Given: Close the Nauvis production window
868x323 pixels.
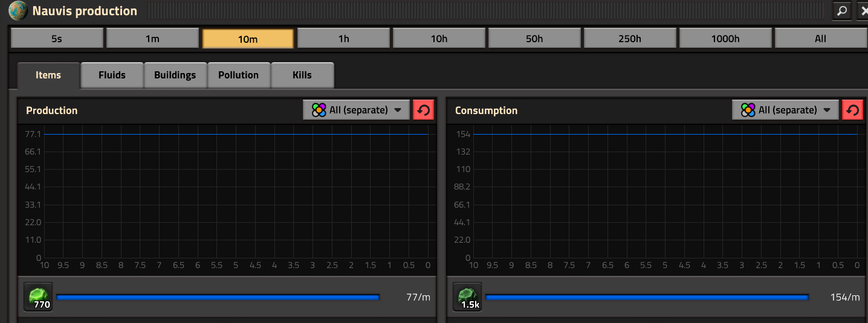Looking at the screenshot, I should (863, 10).
